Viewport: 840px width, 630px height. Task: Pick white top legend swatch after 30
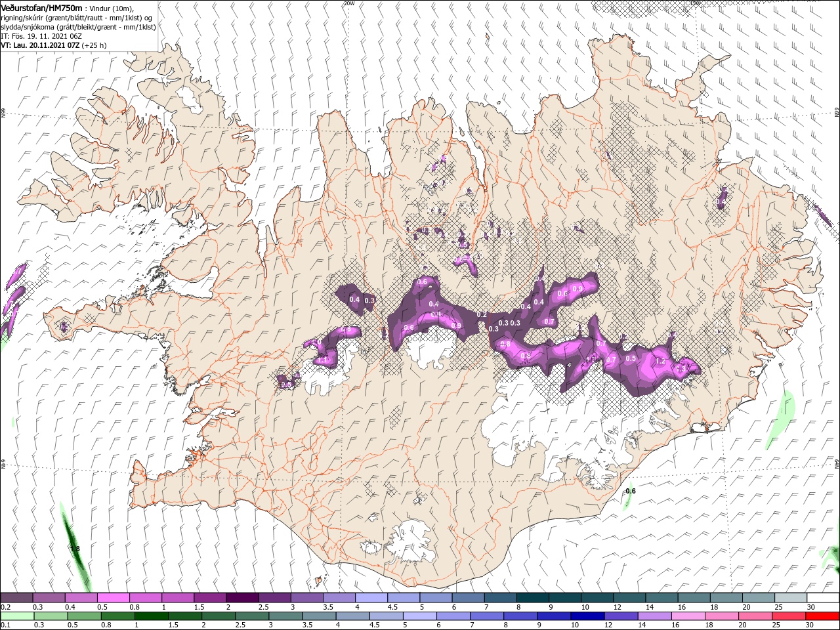coord(823,598)
